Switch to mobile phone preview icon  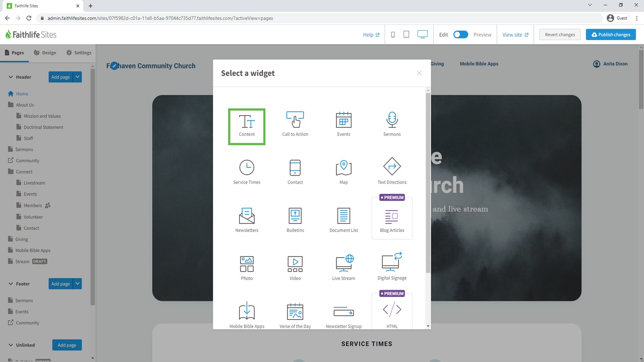[393, 35]
